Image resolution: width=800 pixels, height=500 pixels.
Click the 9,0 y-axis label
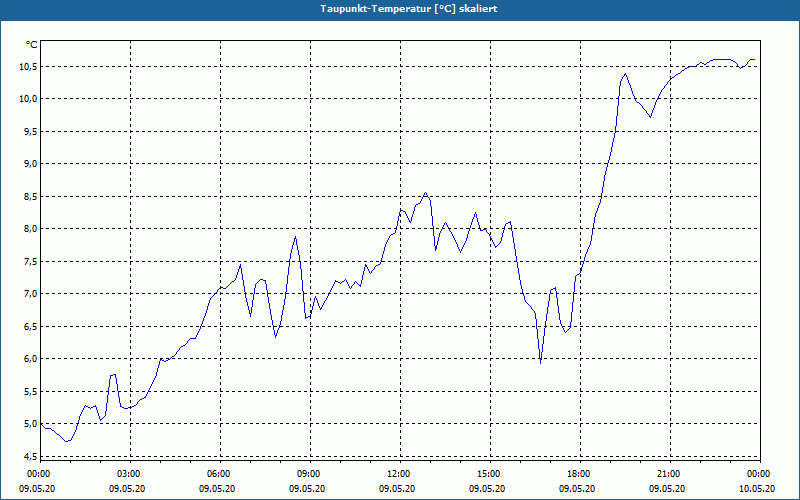click(x=31, y=164)
